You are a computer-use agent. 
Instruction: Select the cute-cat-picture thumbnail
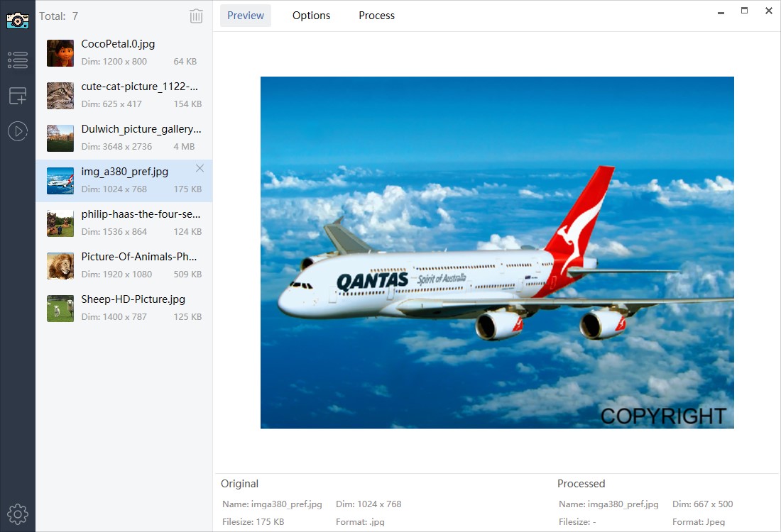[60, 96]
